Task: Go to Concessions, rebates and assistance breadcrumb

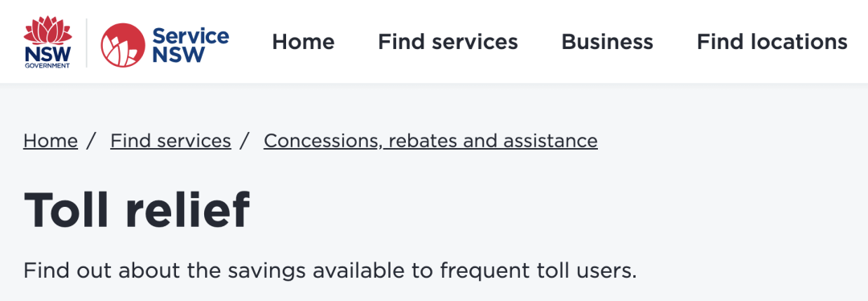Action: (x=431, y=141)
